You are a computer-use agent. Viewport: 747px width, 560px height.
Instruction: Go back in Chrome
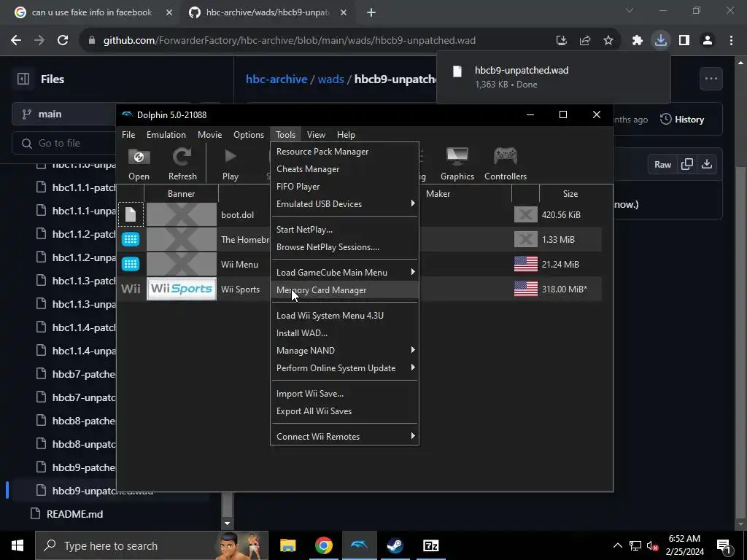point(16,41)
